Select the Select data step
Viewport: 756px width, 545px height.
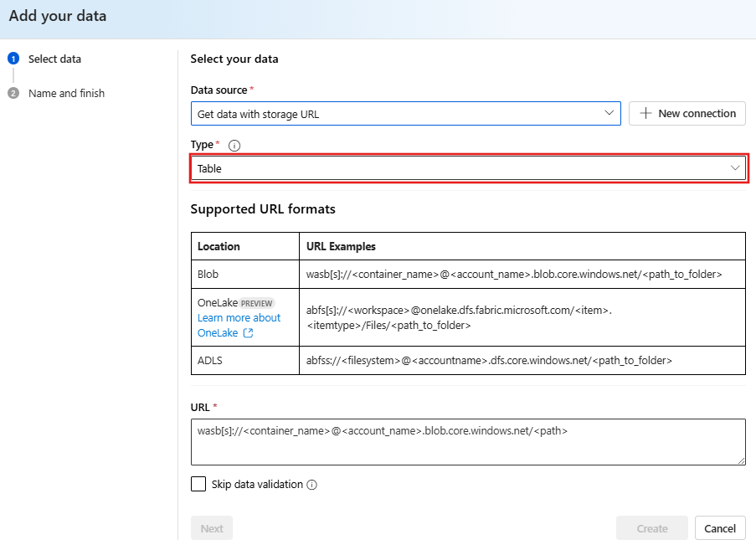tap(54, 59)
